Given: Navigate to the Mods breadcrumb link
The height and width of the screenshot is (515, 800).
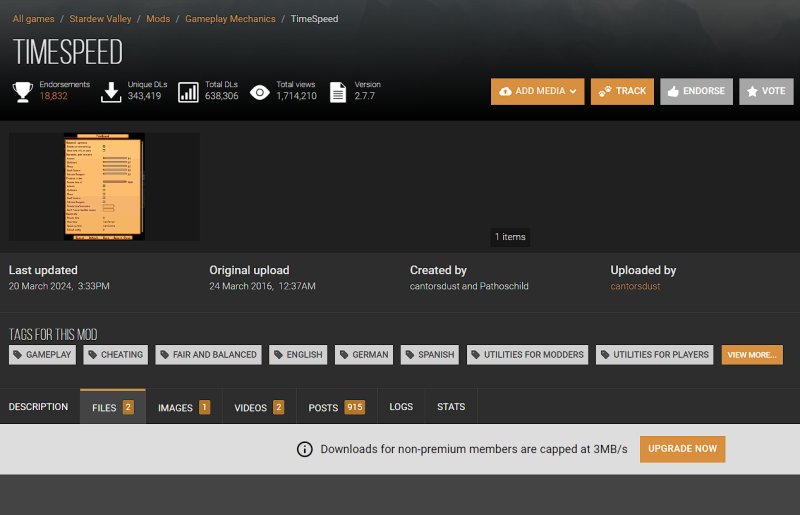Looking at the screenshot, I should coord(158,19).
